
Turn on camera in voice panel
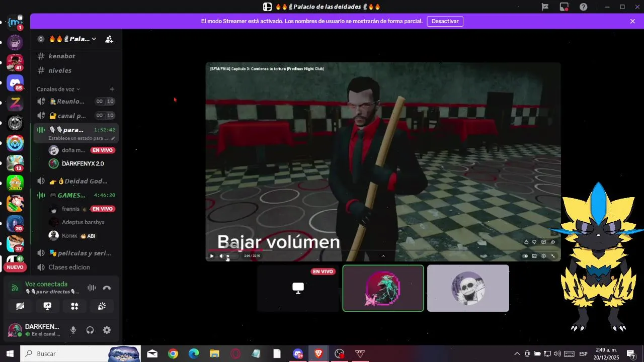pos(20,306)
